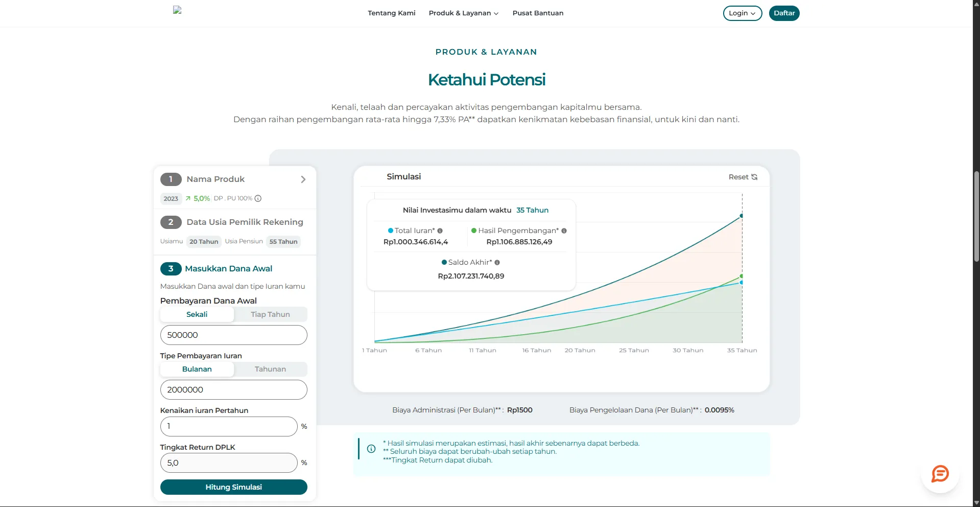The height and width of the screenshot is (507, 980).
Task: Click the info icon in disclaimer note
Action: coord(371,449)
